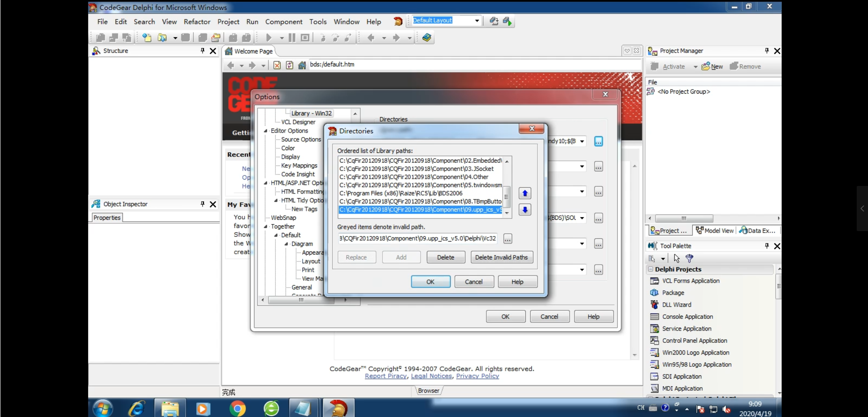Pin the Project Manager panel
868x417 pixels.
click(x=767, y=51)
